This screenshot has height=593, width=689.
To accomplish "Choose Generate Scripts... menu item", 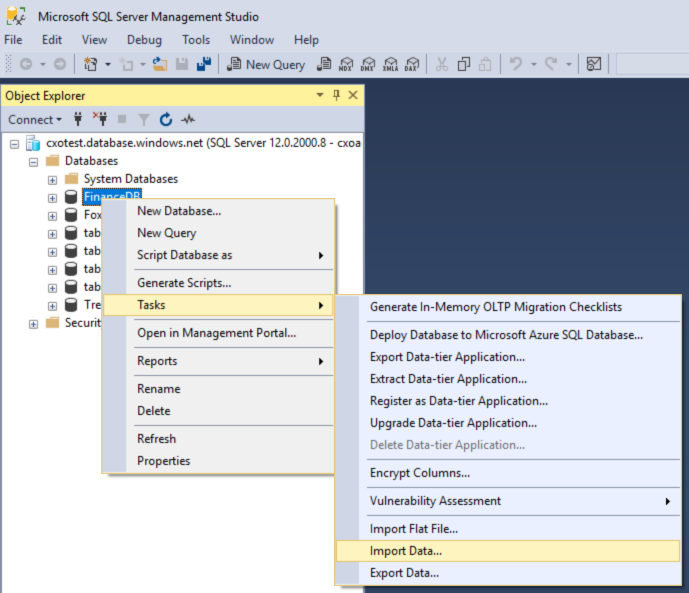I will [x=218, y=283].
